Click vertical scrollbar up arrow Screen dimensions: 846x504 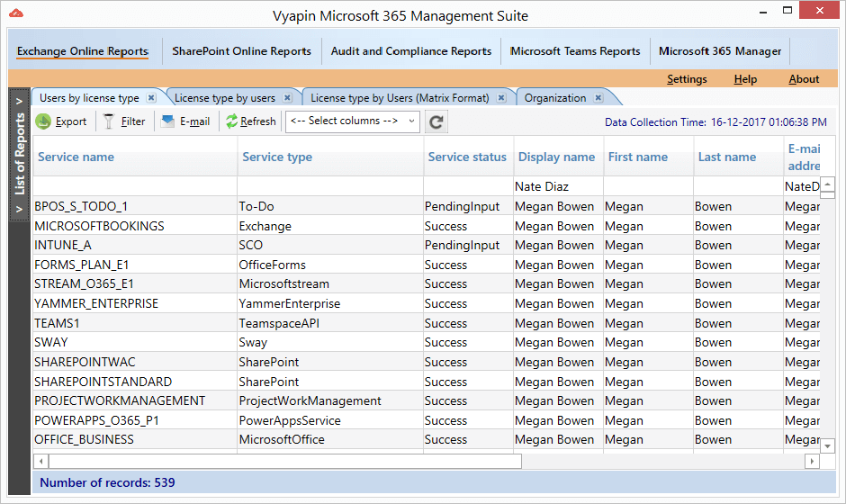(x=827, y=184)
